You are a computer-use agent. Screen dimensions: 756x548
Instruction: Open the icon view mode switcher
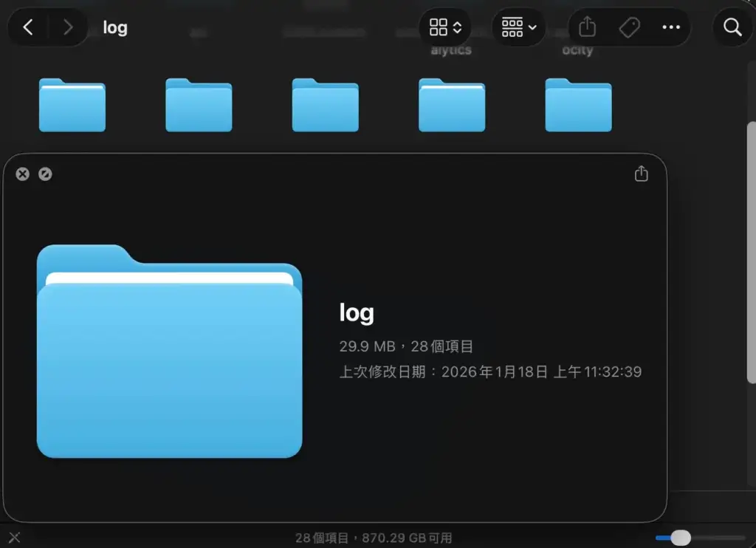click(445, 28)
